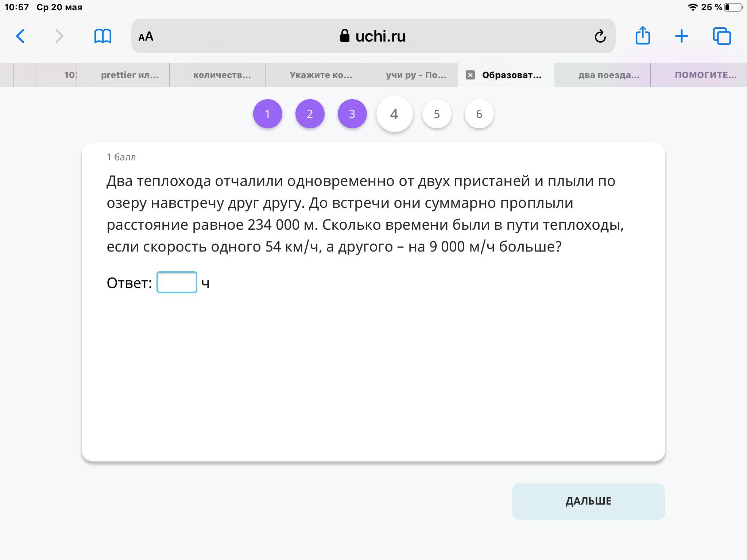Open the share sheet icon
747x560 pixels.
click(x=642, y=36)
